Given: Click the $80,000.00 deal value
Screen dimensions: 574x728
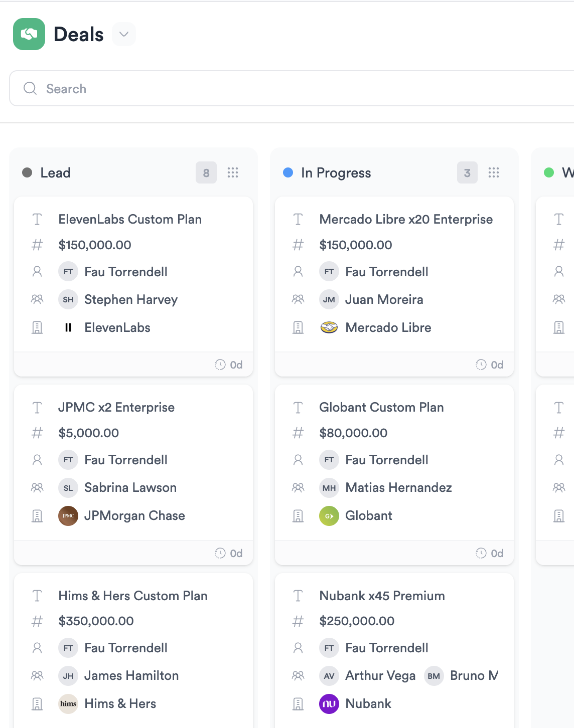Looking at the screenshot, I should point(353,433).
